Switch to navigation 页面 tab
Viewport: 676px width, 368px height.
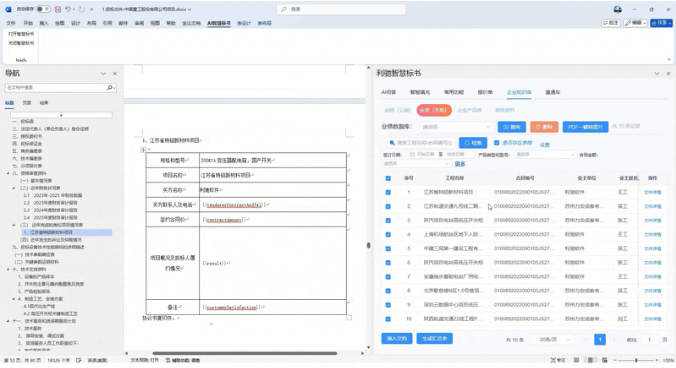pos(27,103)
